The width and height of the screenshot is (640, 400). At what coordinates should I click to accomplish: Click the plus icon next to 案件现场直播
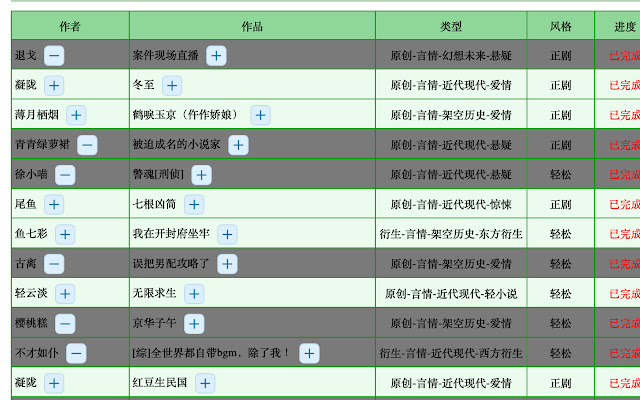point(216,56)
